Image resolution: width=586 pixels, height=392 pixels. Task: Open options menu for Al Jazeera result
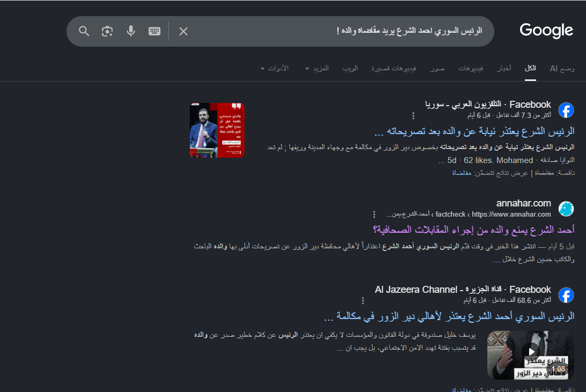(x=362, y=300)
